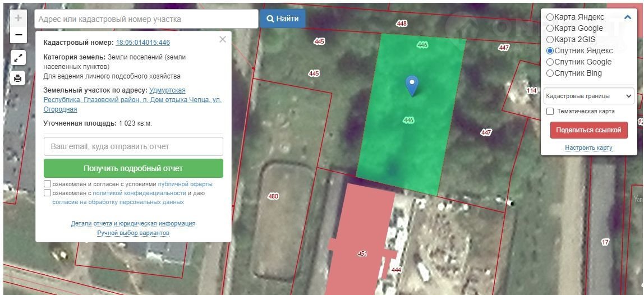
Task: Open Кадастровые границы dropdown
Action: click(588, 96)
